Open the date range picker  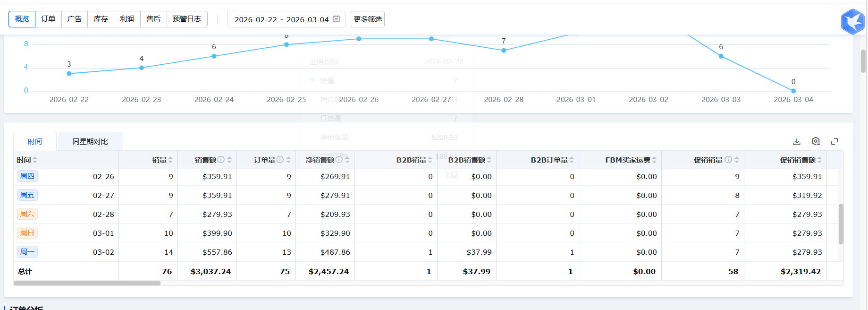click(x=287, y=19)
